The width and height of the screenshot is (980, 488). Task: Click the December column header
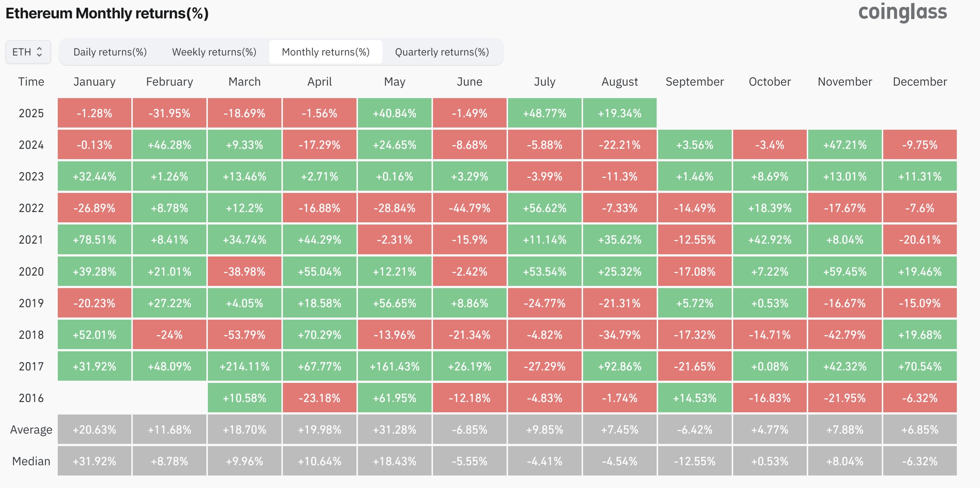click(920, 81)
